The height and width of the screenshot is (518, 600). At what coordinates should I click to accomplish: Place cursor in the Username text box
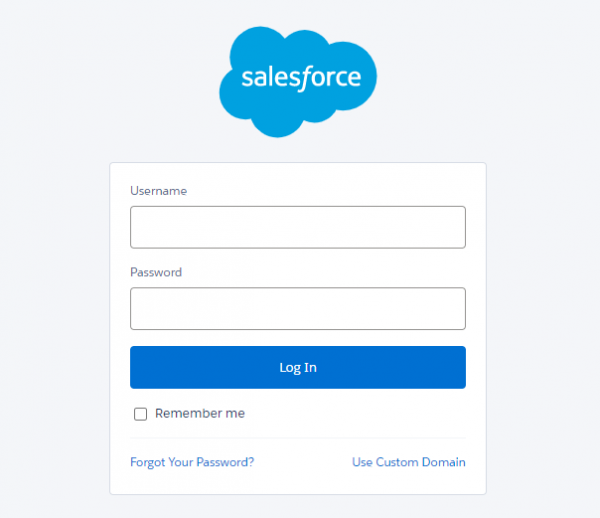297,227
